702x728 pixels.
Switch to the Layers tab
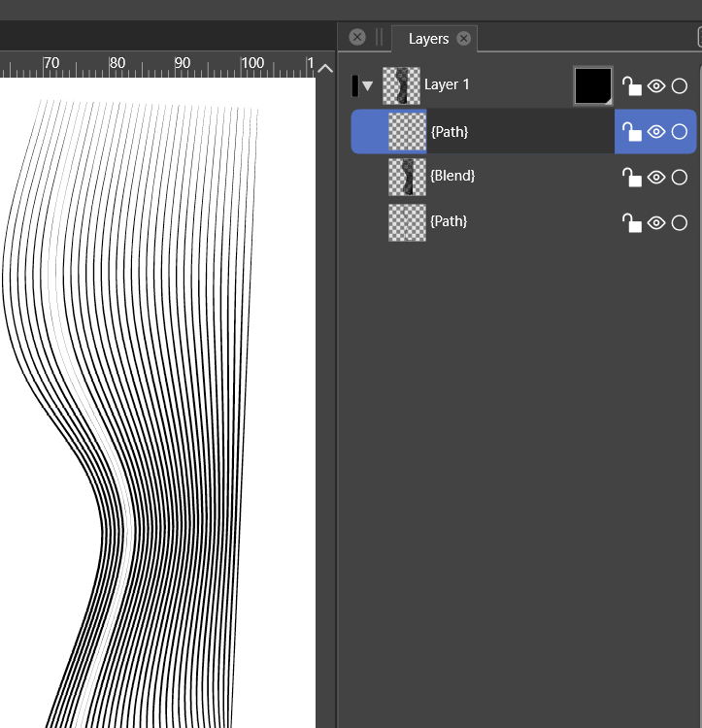coord(428,39)
